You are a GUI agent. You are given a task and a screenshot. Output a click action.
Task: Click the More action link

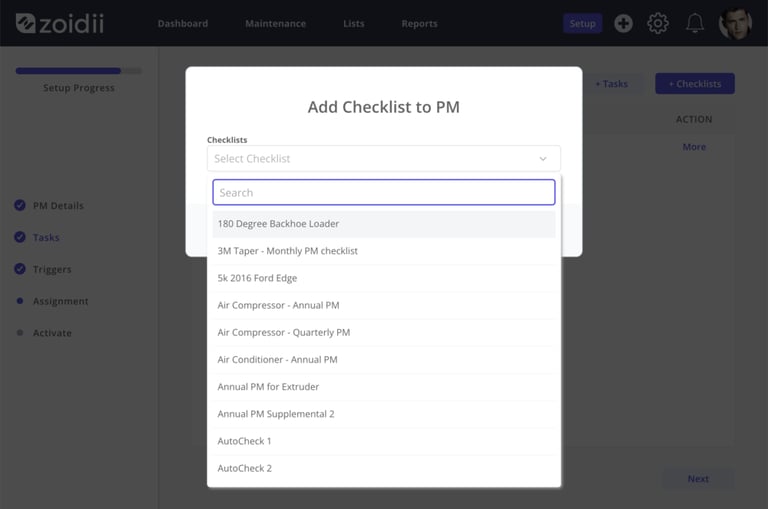click(x=694, y=147)
